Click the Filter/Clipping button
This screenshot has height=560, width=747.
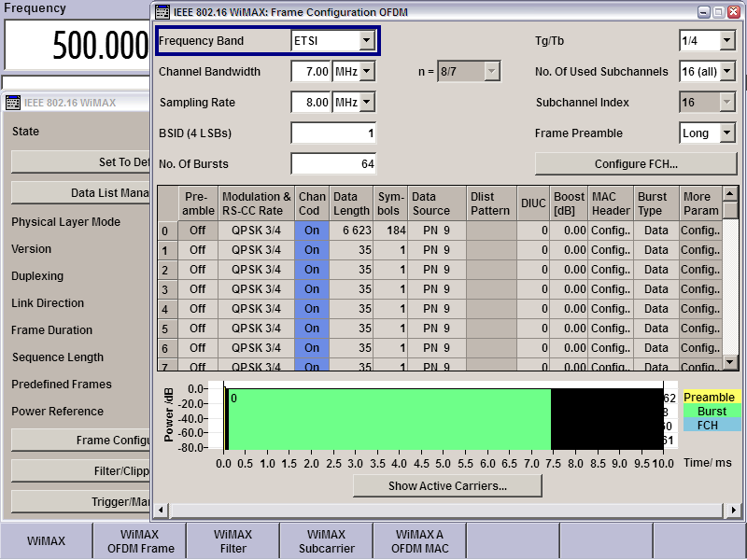click(80, 471)
